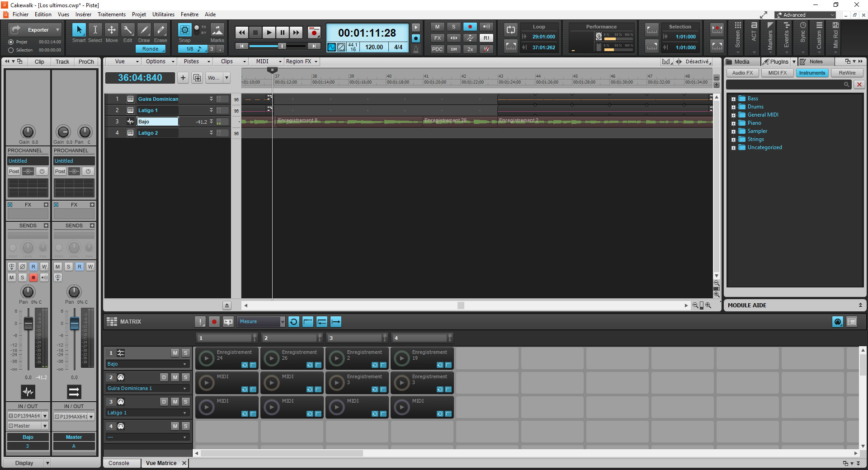This screenshot has width=868, height=470.
Task: Adjust the transport position slider
Action: point(282,46)
